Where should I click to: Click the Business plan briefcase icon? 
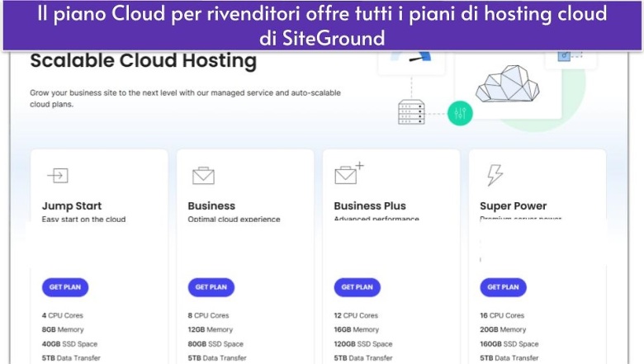tap(203, 176)
